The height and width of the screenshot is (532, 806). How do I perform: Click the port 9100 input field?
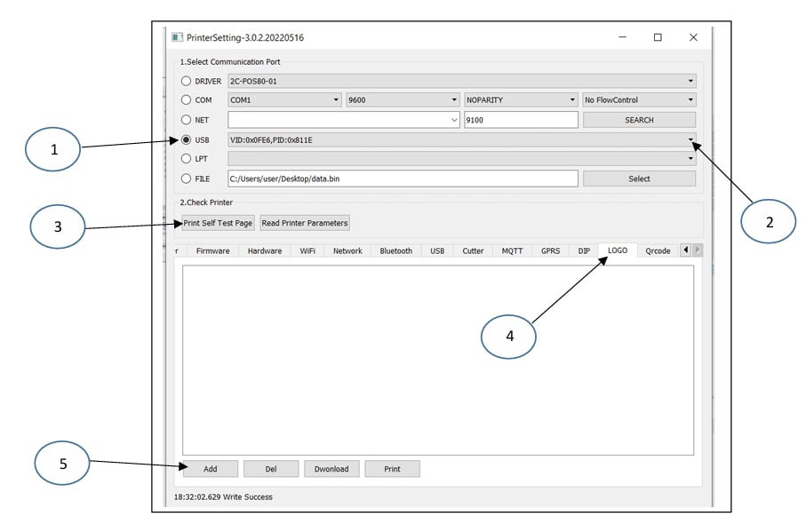520,120
